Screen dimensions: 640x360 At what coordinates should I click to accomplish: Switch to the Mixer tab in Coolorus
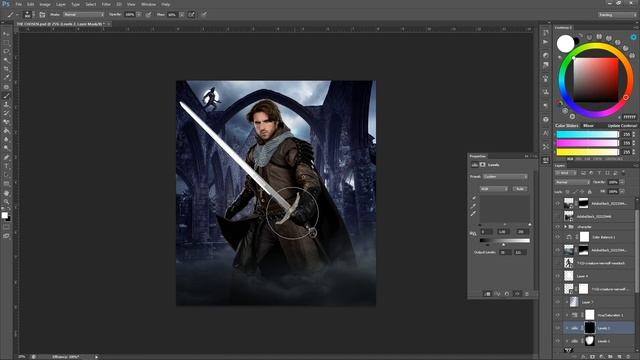[588, 126]
